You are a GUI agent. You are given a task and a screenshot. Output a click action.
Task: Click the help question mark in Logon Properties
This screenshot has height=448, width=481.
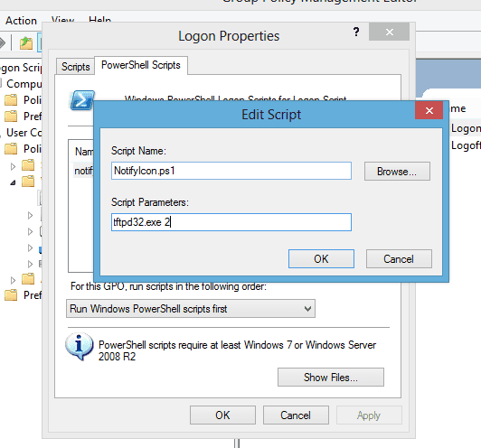point(356,32)
